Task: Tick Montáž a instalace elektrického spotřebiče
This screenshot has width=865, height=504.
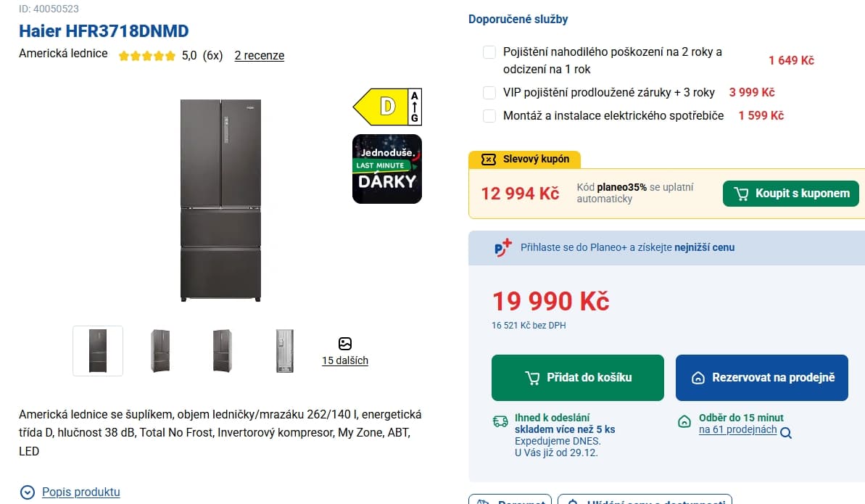Action: pos(489,115)
